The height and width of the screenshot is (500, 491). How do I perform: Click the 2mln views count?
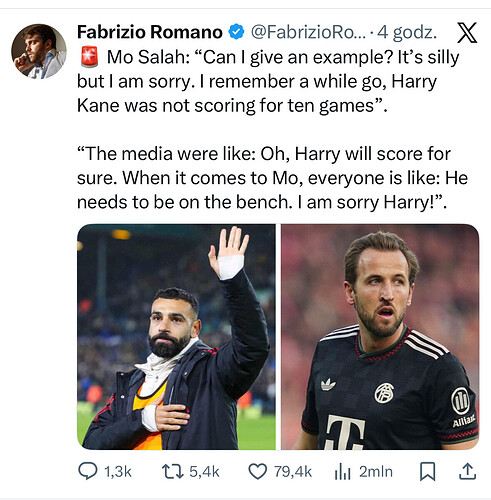click(x=376, y=472)
